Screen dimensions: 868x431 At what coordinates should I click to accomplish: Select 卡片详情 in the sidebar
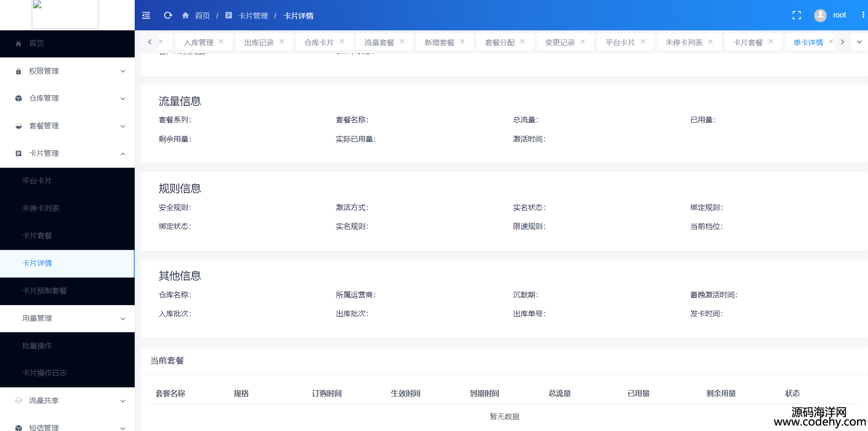[67, 263]
